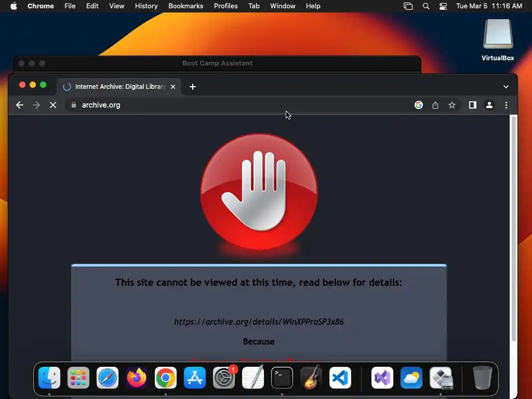Open the Chrome three-dot menu
Viewport: 532px width, 399px height.
pos(506,105)
